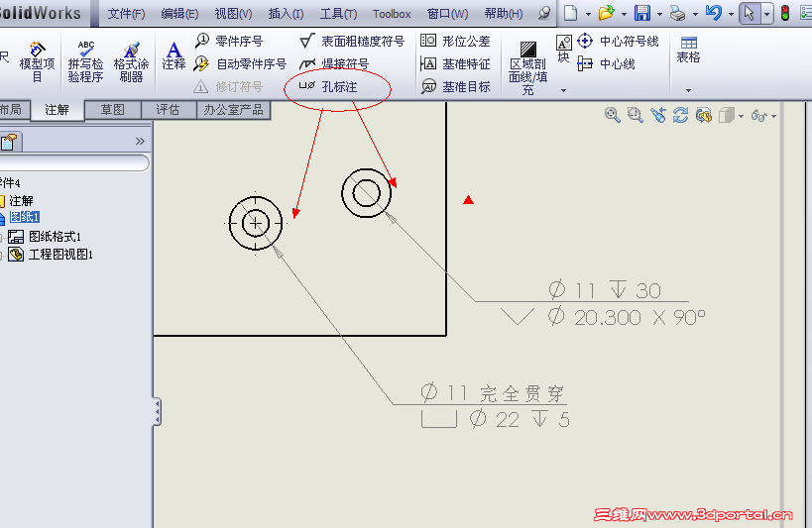
Task: Expand the panel with the double chevron
Action: click(x=140, y=142)
